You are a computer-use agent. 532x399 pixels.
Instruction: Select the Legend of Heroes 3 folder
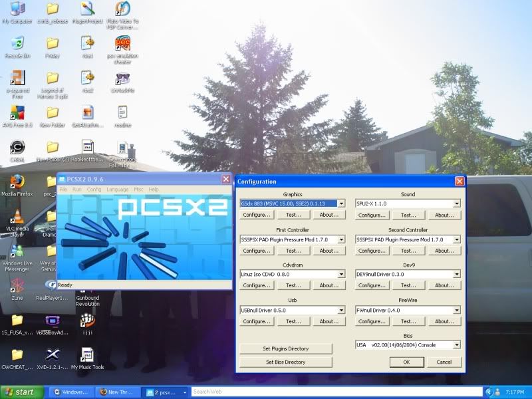tap(53, 85)
